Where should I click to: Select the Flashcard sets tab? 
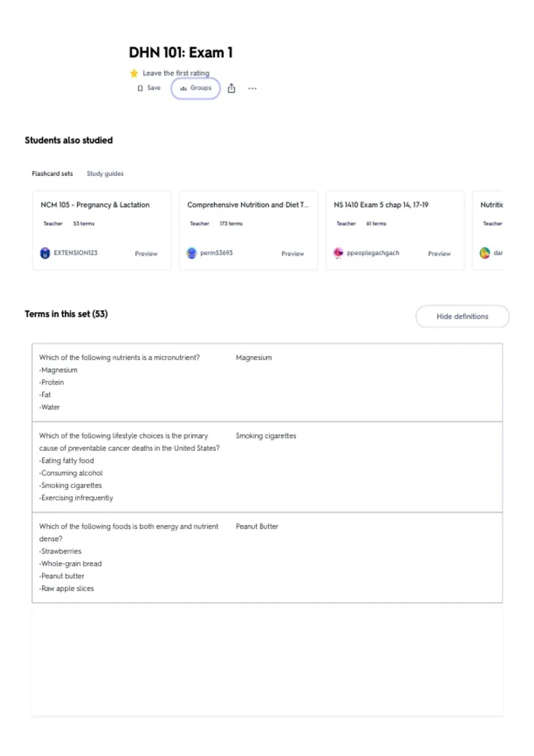[52, 173]
